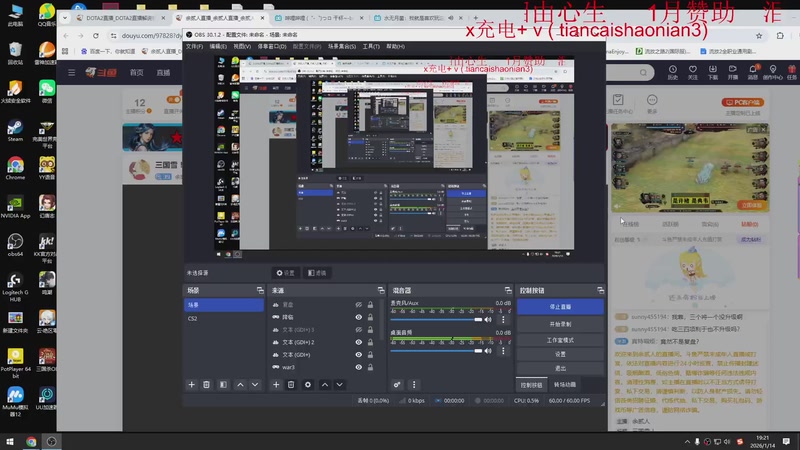This screenshot has height=450, width=800.
Task: Click 开始录制 button
Action: click(560, 324)
